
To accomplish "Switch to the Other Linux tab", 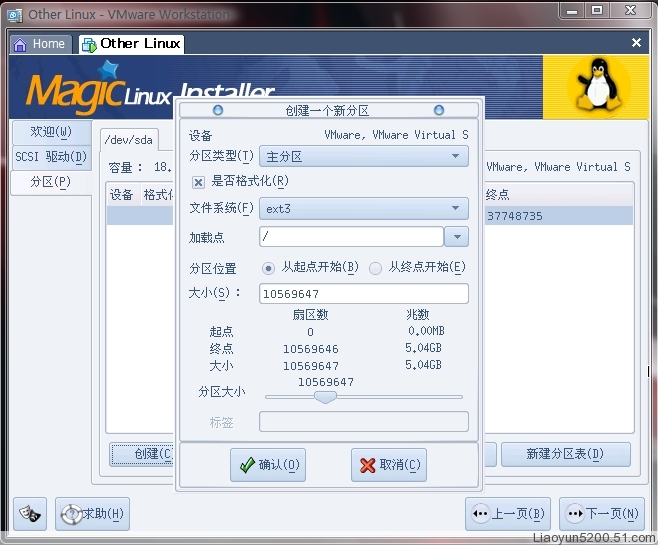I will point(131,44).
